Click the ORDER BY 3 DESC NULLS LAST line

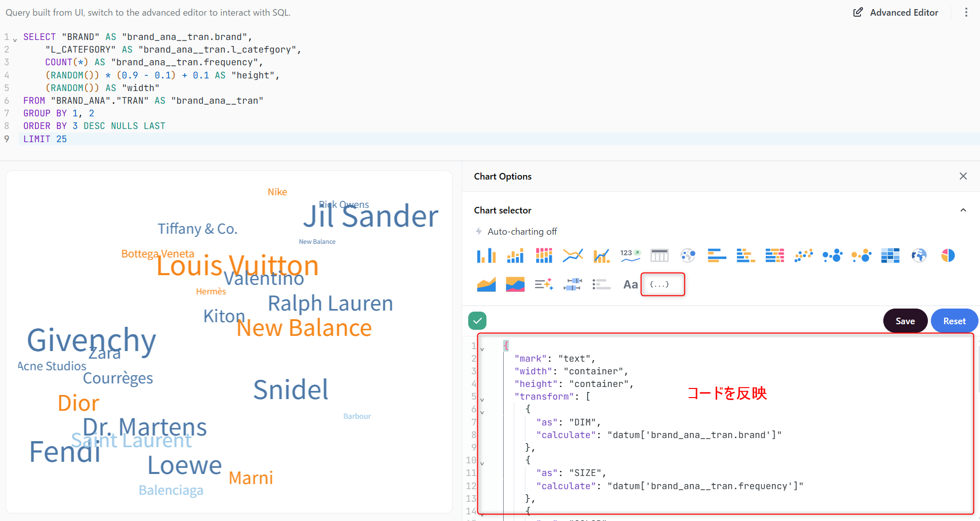pos(94,126)
